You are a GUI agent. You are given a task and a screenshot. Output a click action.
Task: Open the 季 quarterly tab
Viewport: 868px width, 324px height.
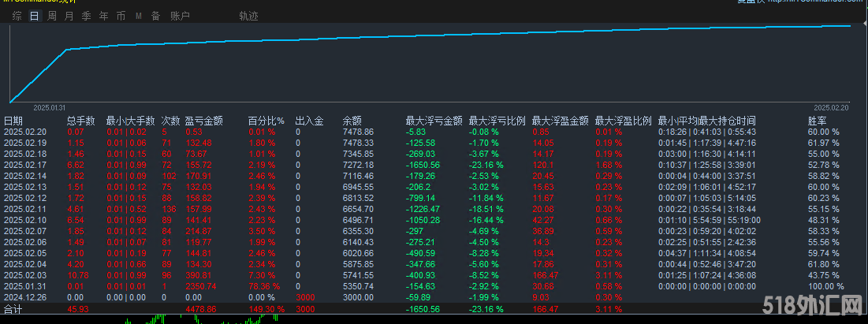pos(86,17)
